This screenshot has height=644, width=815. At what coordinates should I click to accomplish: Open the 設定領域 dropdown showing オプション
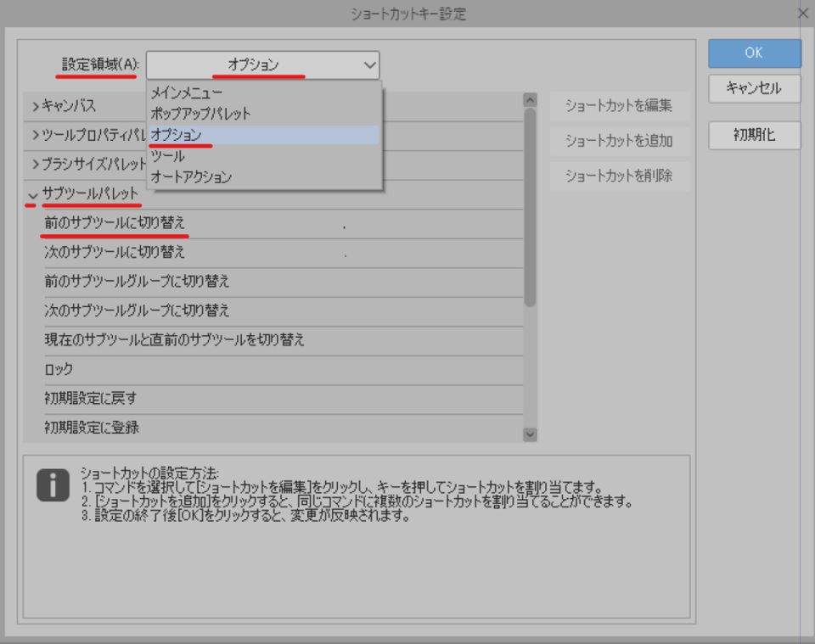pyautogui.click(x=262, y=65)
